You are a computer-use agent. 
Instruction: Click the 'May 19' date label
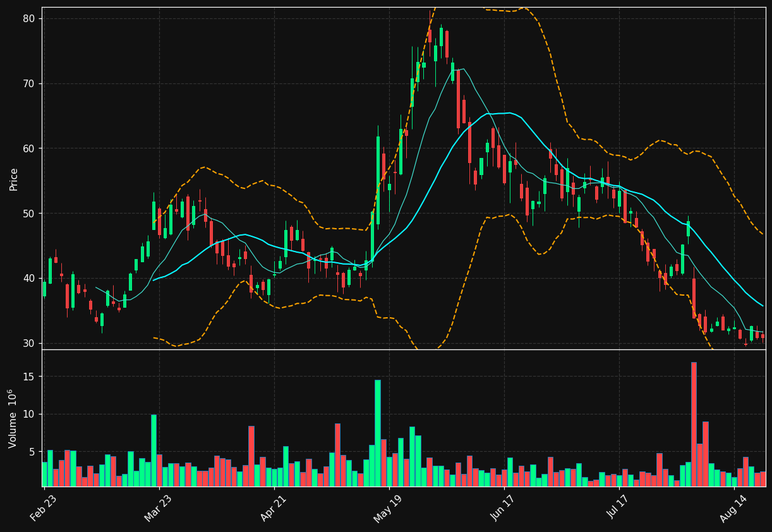388,509
